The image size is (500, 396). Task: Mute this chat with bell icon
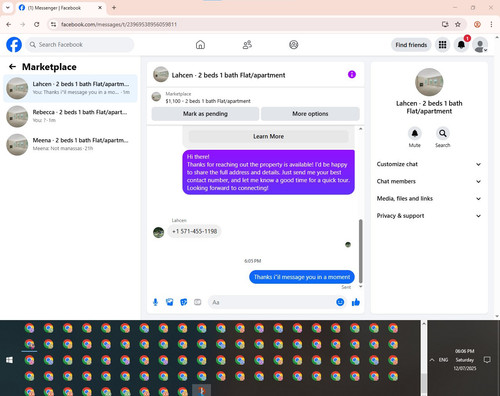[x=415, y=134]
